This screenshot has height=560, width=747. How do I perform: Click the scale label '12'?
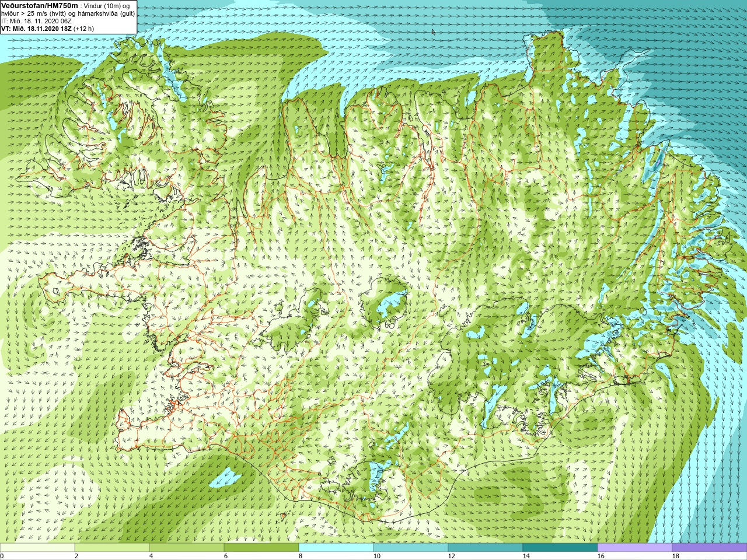point(452,556)
